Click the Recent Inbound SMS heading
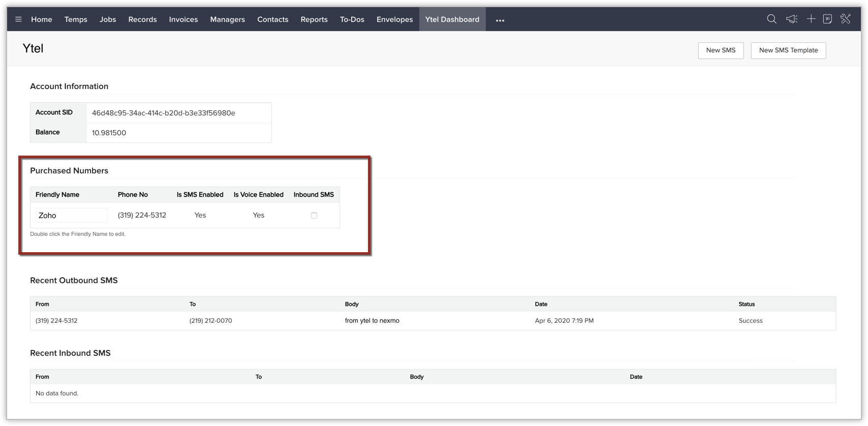Image resolution: width=868 pixels, height=426 pixels. click(70, 353)
